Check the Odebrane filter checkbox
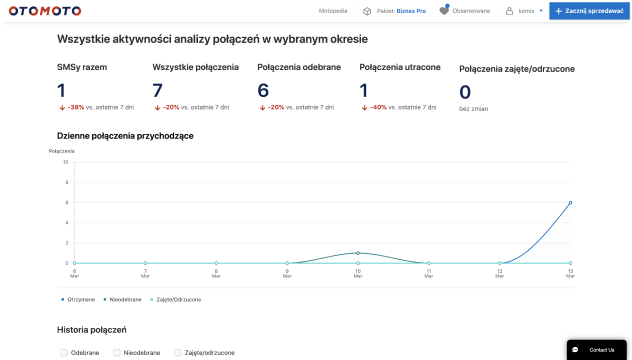 coord(64,353)
